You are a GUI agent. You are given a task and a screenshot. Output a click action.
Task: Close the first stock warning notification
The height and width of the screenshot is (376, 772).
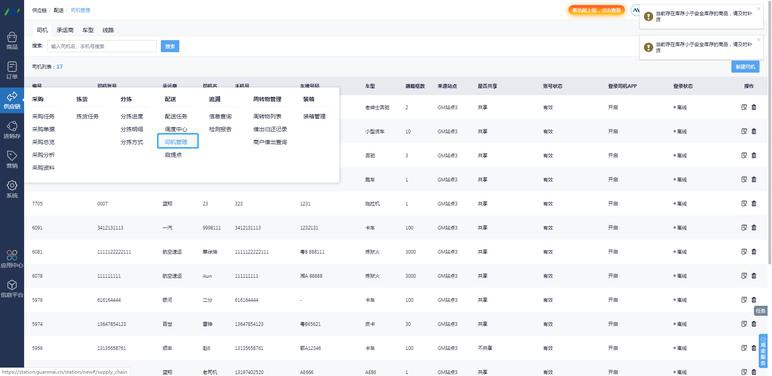(x=759, y=8)
